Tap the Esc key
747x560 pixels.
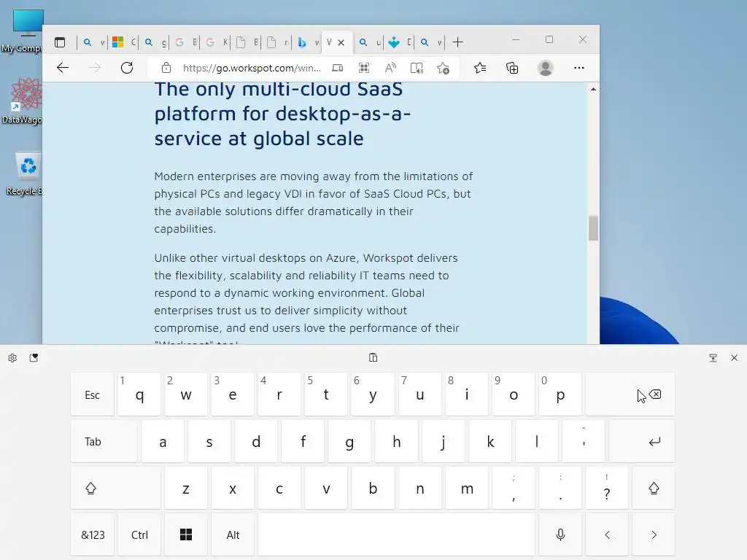93,394
